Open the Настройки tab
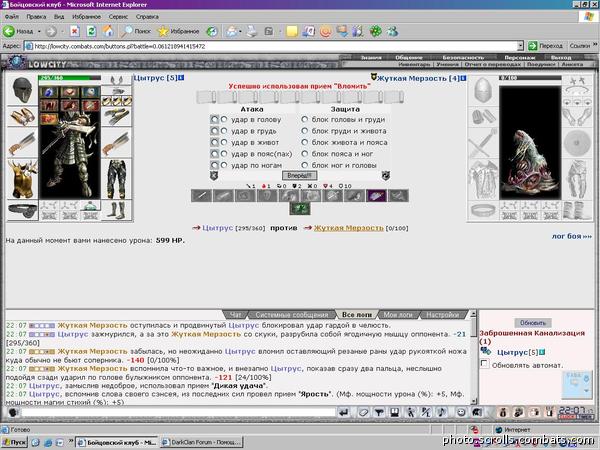Image resolution: width=600 pixels, height=450 pixels. pyautogui.click(x=442, y=315)
